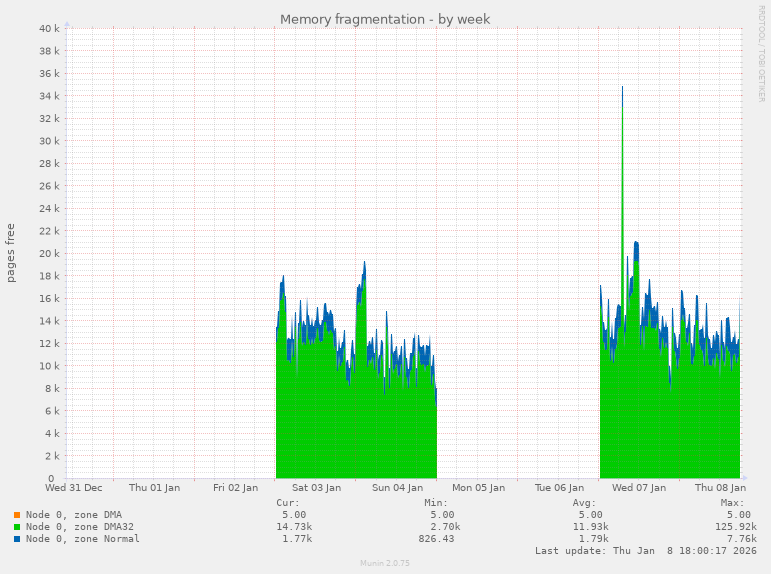Click the graph title 'Memory fragmentation - by week'
The image size is (771, 574).
point(385,19)
